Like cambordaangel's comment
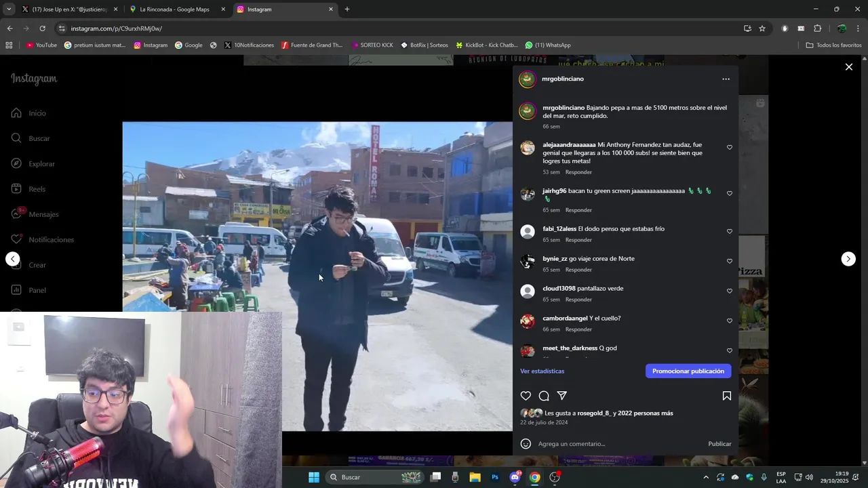This screenshot has height=488, width=868. click(x=730, y=321)
